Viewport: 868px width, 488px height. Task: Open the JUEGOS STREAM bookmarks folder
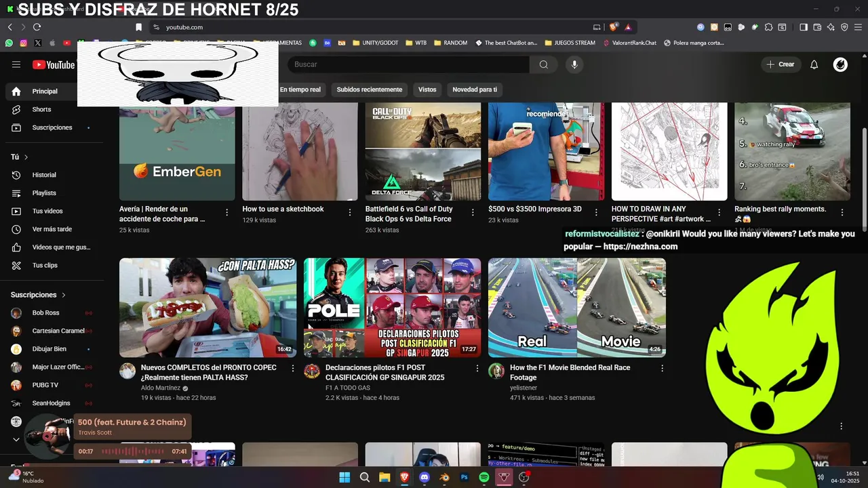pos(570,43)
